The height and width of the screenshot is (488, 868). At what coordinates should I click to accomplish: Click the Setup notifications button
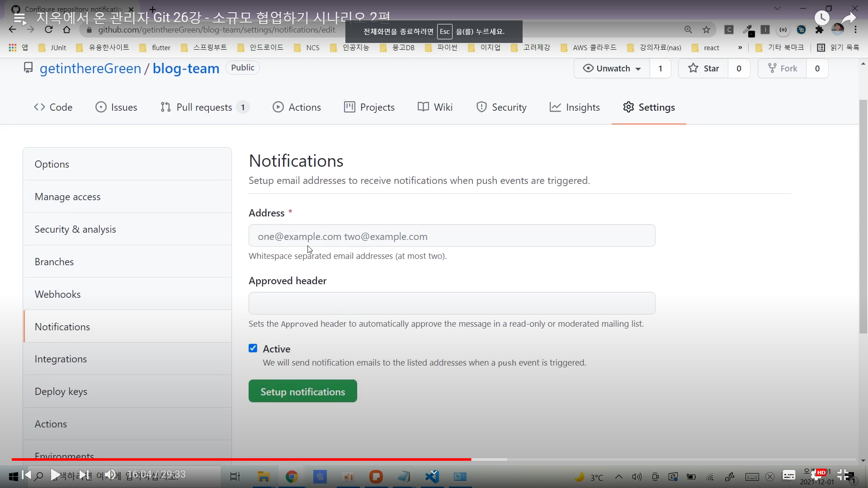coord(303,391)
